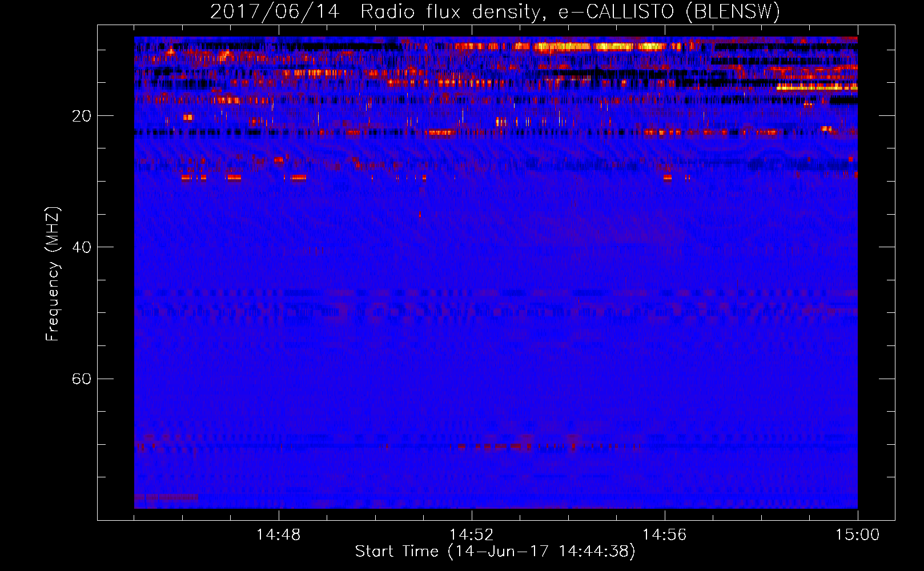Click the '60' frequency tick label
Screen dimensions: 924x571
coord(82,379)
